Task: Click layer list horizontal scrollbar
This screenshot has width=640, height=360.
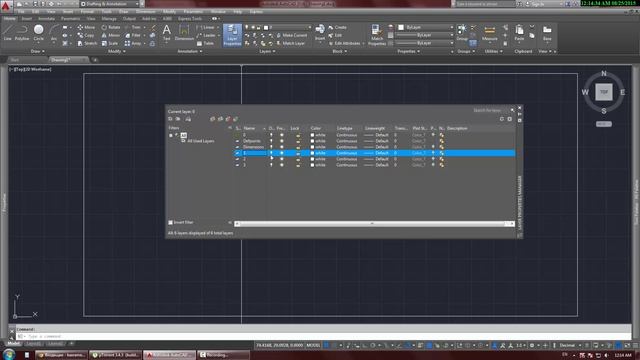Action: click(373, 223)
